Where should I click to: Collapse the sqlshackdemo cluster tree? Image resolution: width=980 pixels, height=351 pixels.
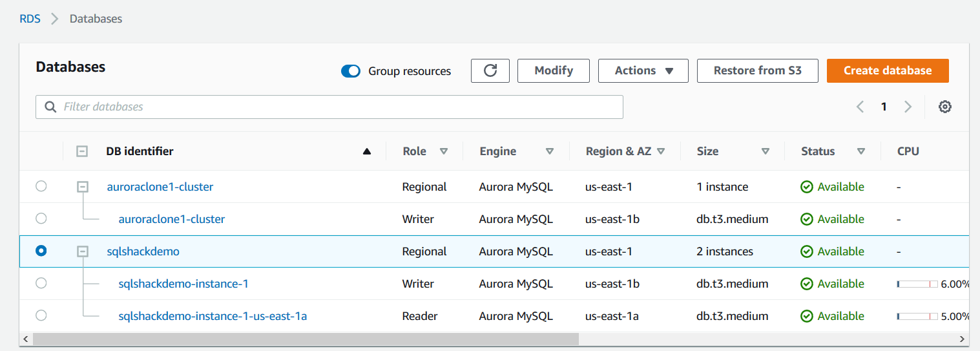tap(83, 251)
